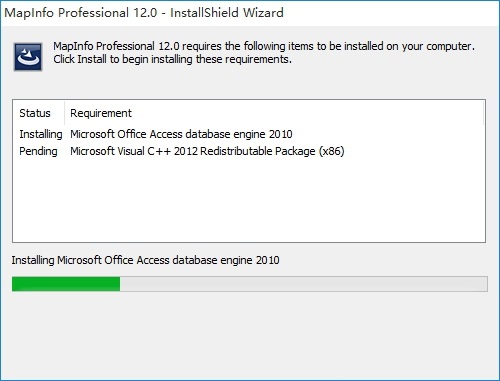The width and height of the screenshot is (500, 381).
Task: Click empty white area of requirements list
Action: coord(249,200)
